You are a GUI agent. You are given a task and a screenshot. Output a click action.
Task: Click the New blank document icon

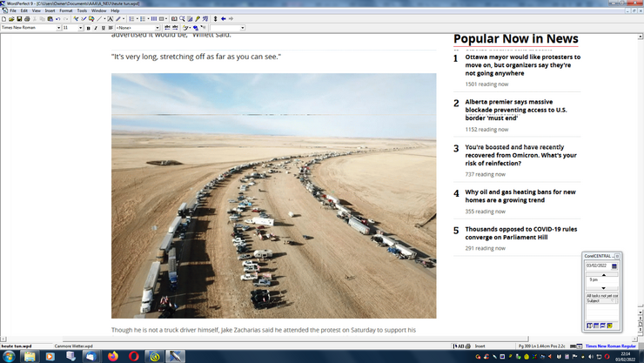[3, 19]
